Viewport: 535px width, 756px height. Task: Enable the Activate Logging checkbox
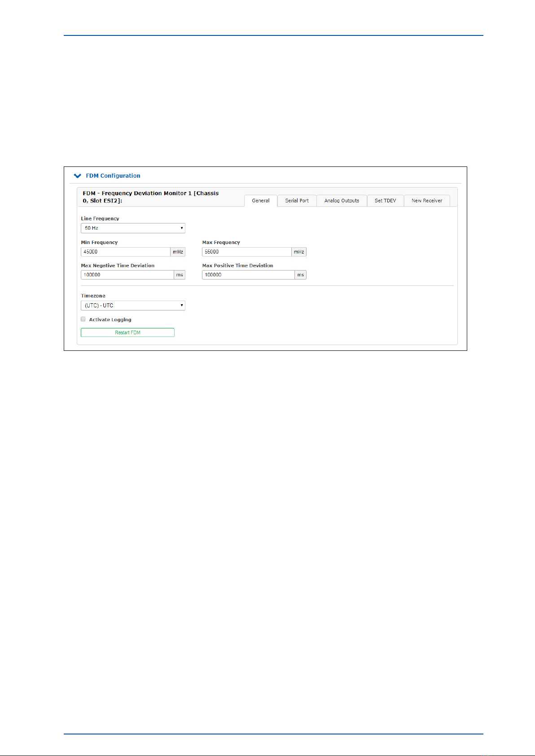tap(83, 319)
